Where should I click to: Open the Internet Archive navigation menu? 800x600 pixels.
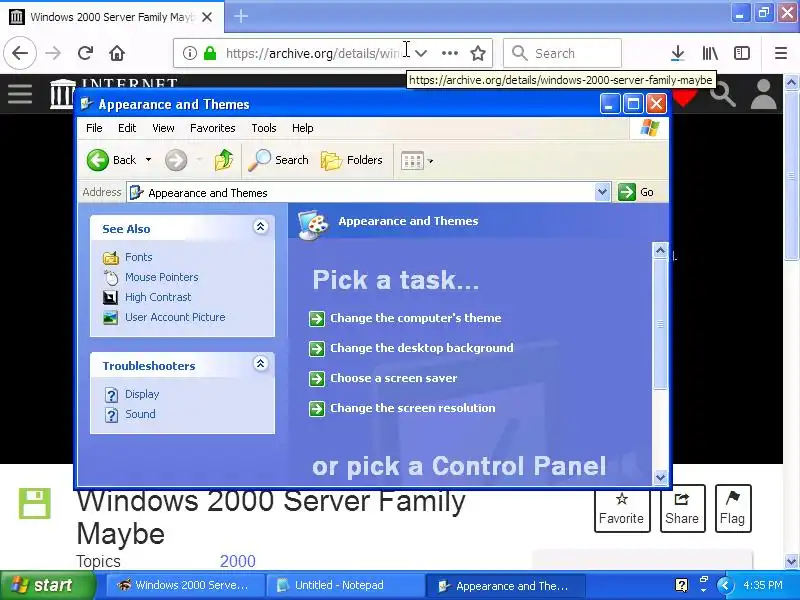coord(20,94)
